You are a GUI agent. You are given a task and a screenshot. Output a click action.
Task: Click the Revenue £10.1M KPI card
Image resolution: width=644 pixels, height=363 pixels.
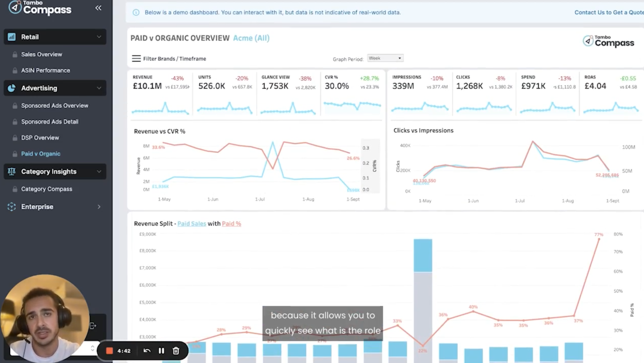point(160,94)
